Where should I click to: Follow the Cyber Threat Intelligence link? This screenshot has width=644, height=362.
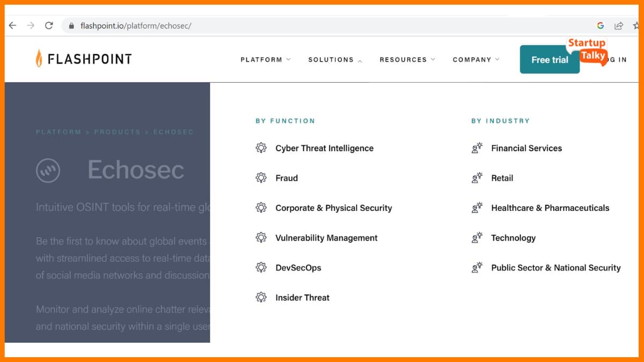pos(324,148)
